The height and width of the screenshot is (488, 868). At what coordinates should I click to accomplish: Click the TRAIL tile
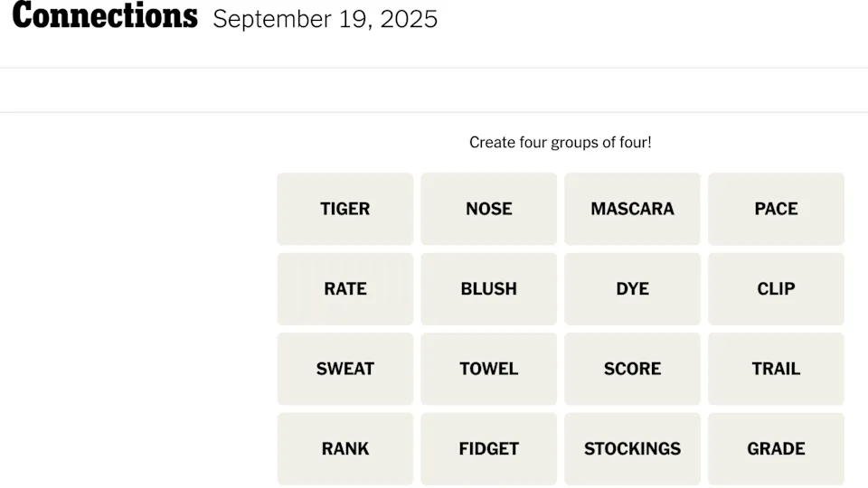pyautogui.click(x=776, y=369)
